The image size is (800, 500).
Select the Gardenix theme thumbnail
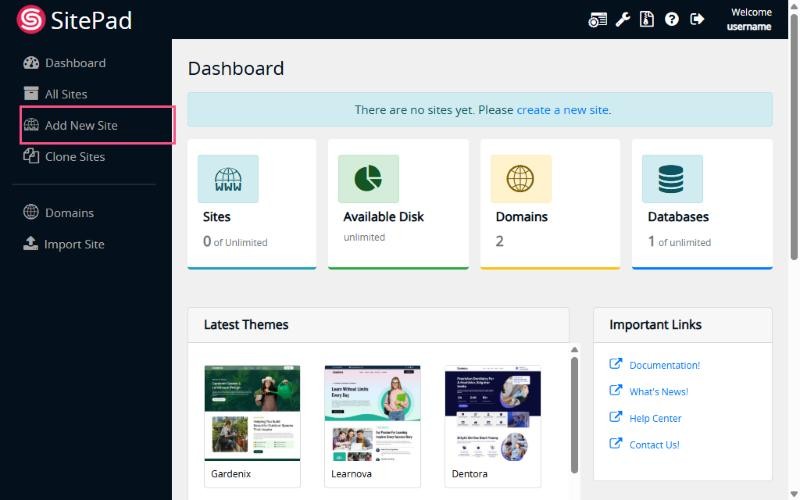252,413
